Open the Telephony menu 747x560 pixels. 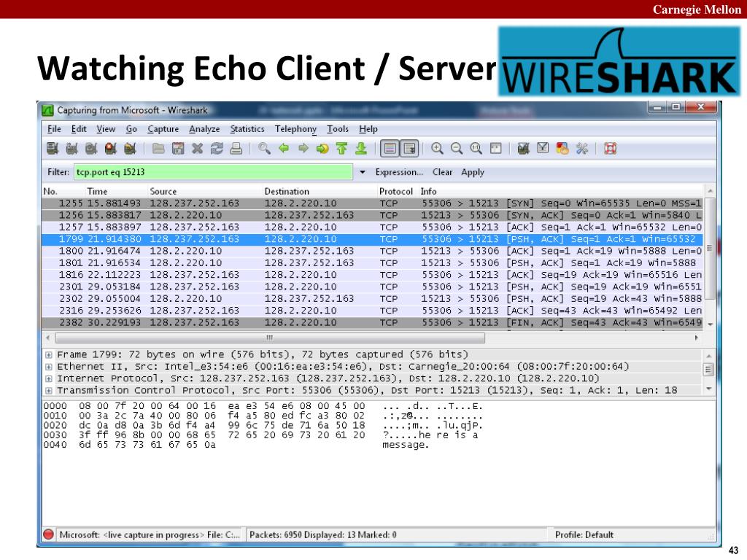pyautogui.click(x=295, y=129)
